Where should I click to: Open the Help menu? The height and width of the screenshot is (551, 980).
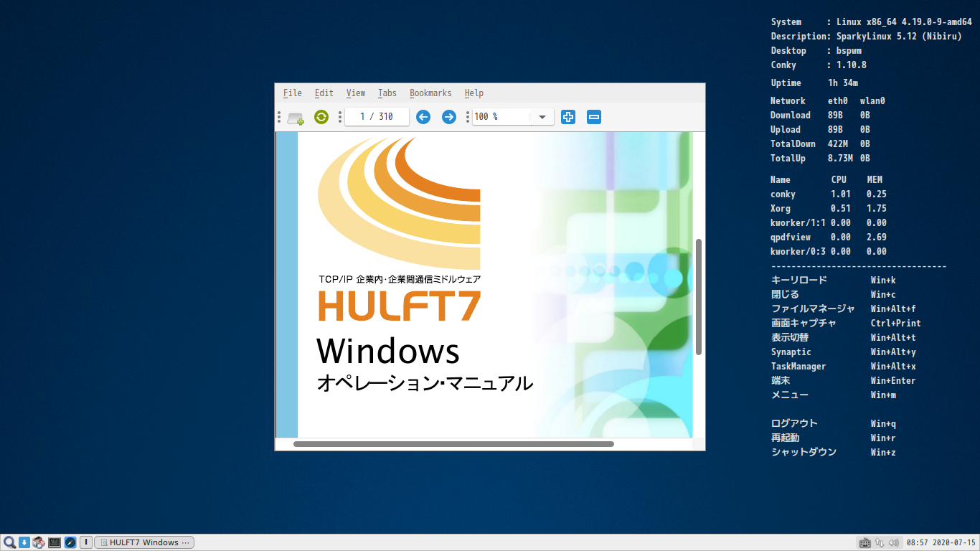point(474,93)
